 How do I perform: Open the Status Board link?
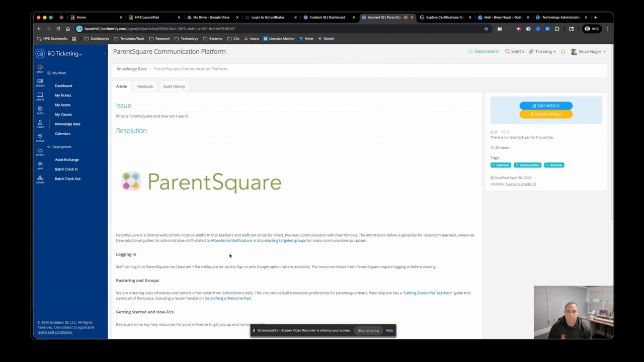coord(484,51)
